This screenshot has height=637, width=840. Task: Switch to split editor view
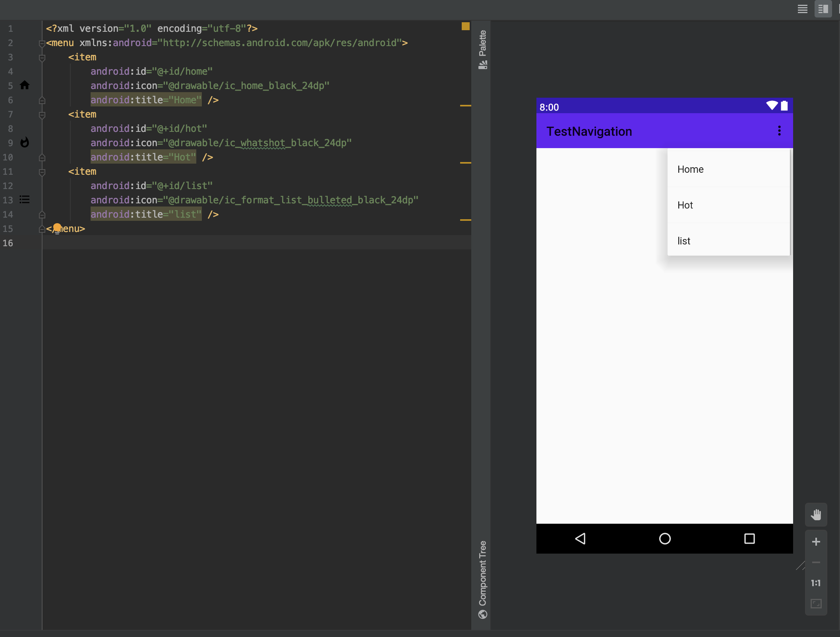coord(823,9)
